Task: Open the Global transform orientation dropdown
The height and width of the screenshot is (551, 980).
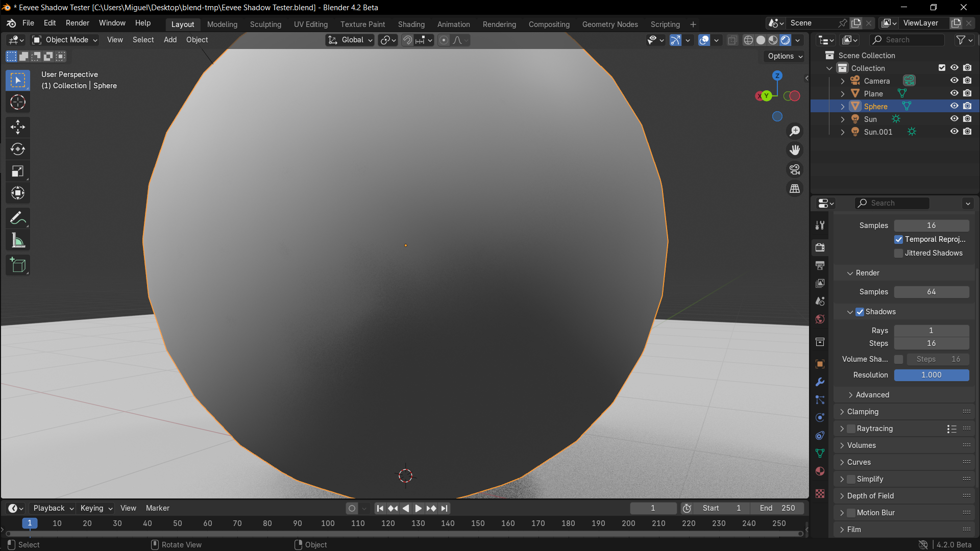Action: tap(350, 40)
